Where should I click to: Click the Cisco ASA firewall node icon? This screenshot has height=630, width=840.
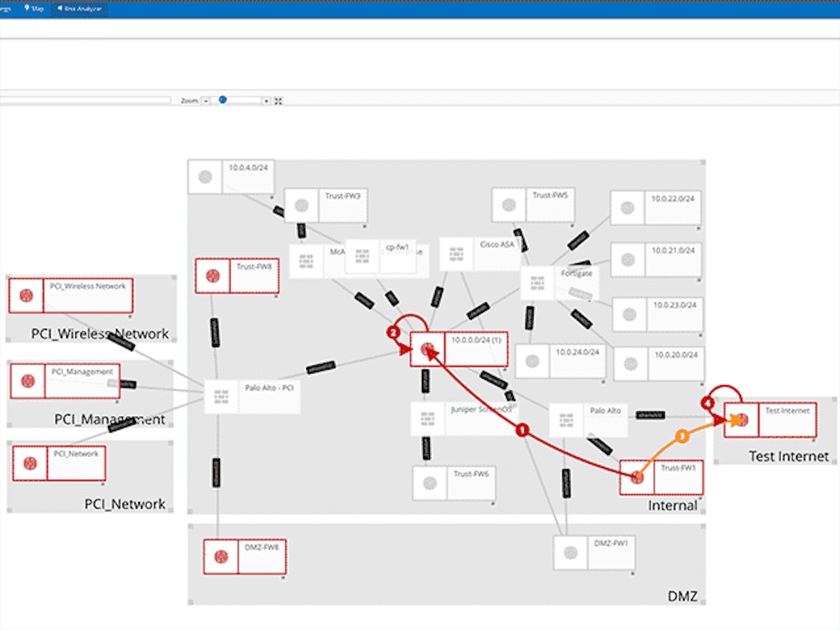(x=455, y=253)
